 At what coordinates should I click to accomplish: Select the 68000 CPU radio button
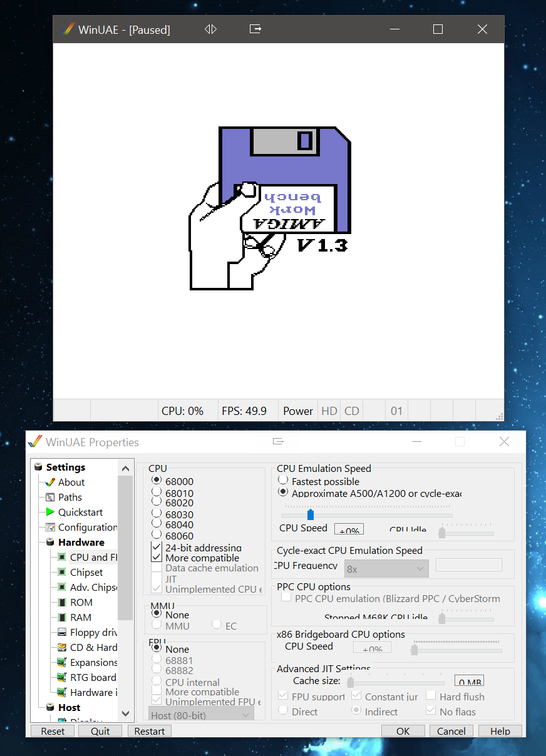(x=157, y=480)
